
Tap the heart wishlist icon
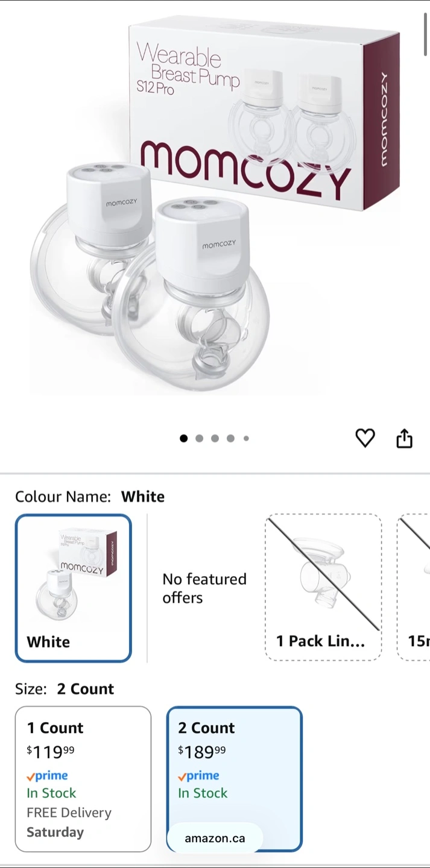coord(365,438)
